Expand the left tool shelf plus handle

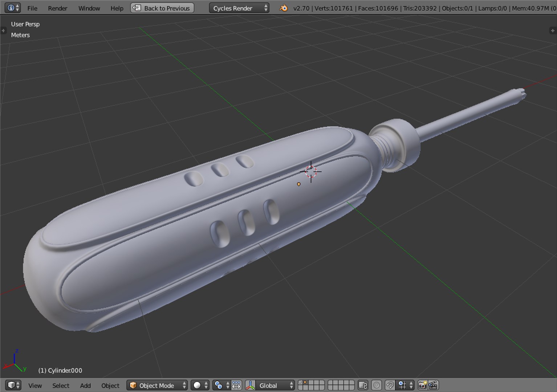(x=3, y=30)
